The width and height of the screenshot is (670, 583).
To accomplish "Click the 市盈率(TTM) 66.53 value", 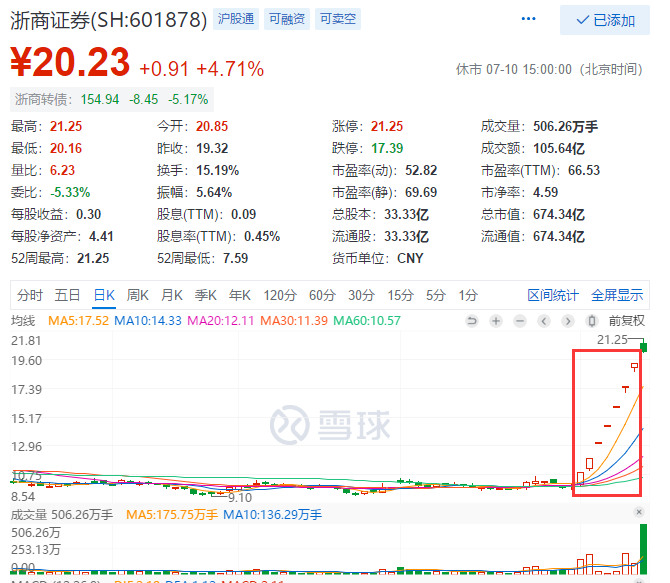I will [584, 170].
